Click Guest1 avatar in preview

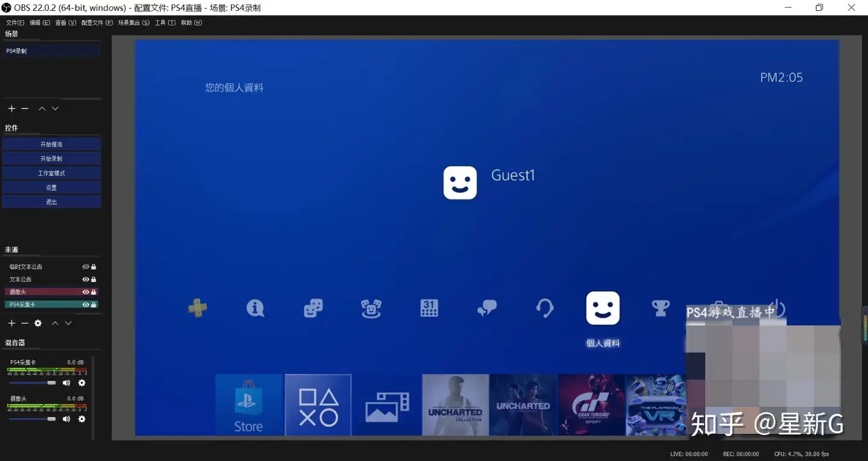pyautogui.click(x=460, y=183)
